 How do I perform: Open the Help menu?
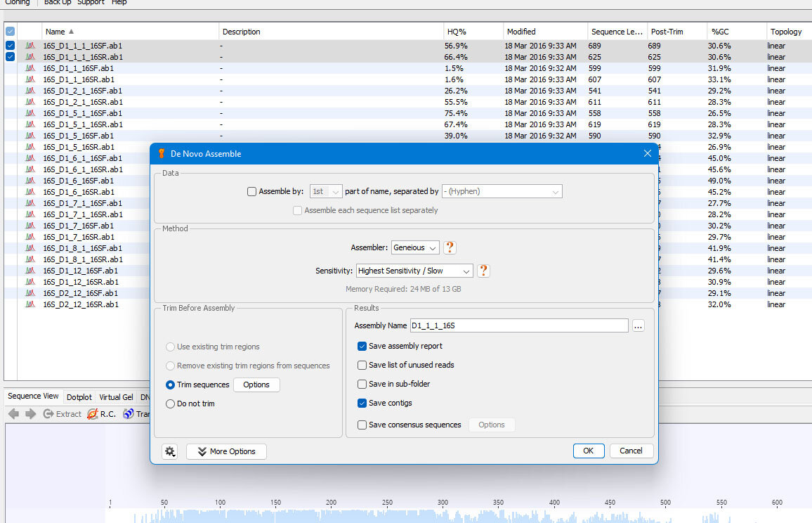119,3
